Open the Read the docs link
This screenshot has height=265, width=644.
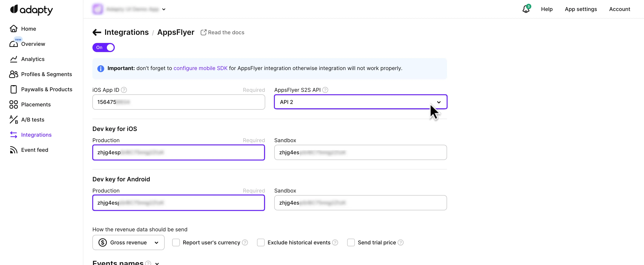[223, 33]
